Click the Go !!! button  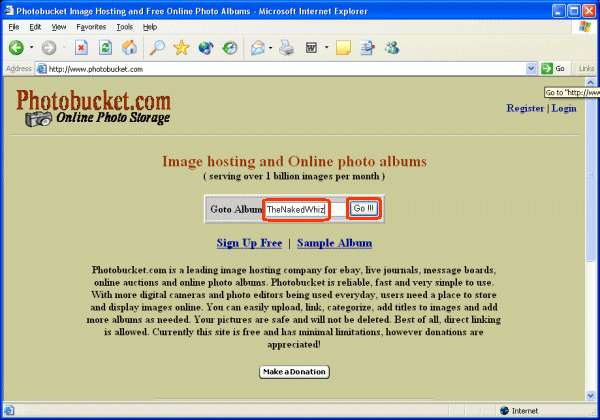[364, 208]
